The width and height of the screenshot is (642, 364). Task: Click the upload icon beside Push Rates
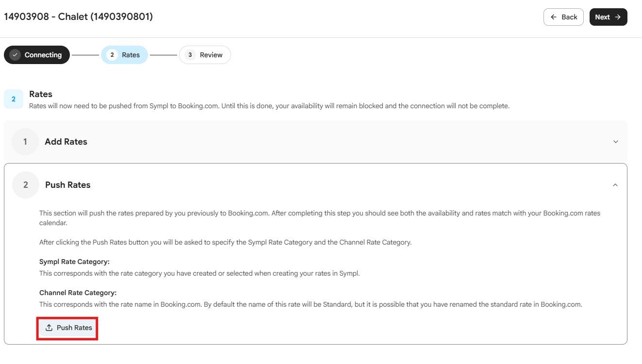tap(49, 328)
